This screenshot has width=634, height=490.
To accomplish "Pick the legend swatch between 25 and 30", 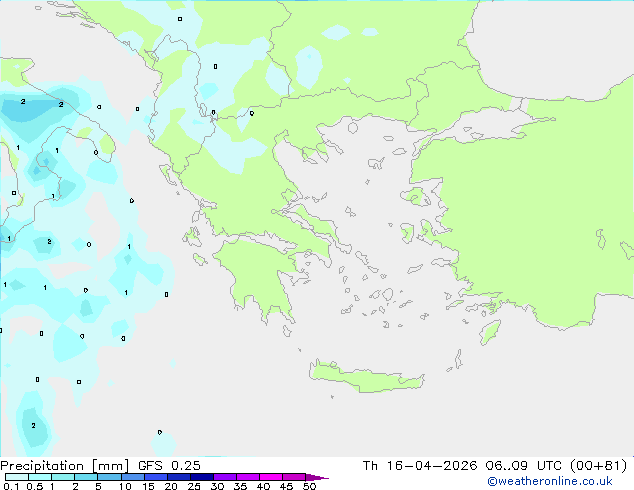I will (x=201, y=477).
